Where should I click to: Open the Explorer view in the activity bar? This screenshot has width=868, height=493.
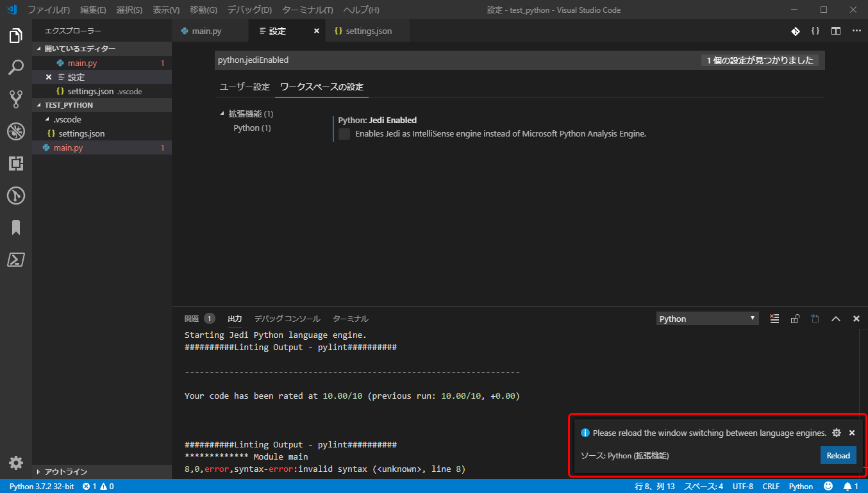(15, 35)
